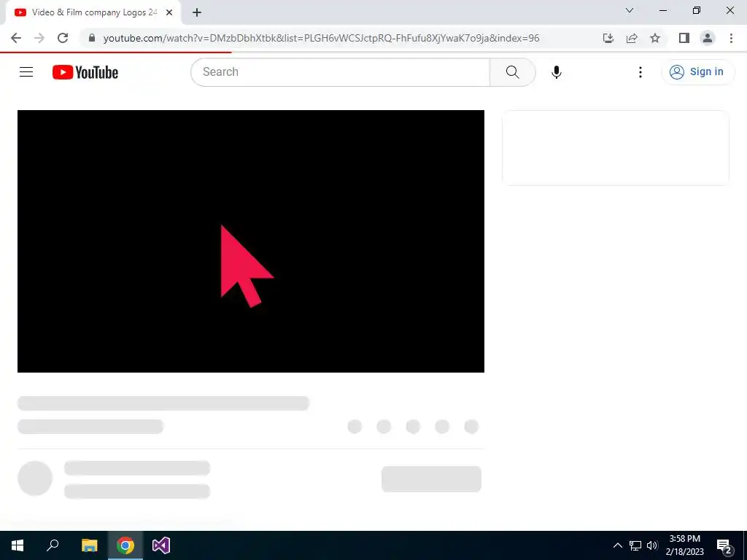This screenshot has width=747, height=560.
Task: Install YouTube app from address bar
Action: 608,38
